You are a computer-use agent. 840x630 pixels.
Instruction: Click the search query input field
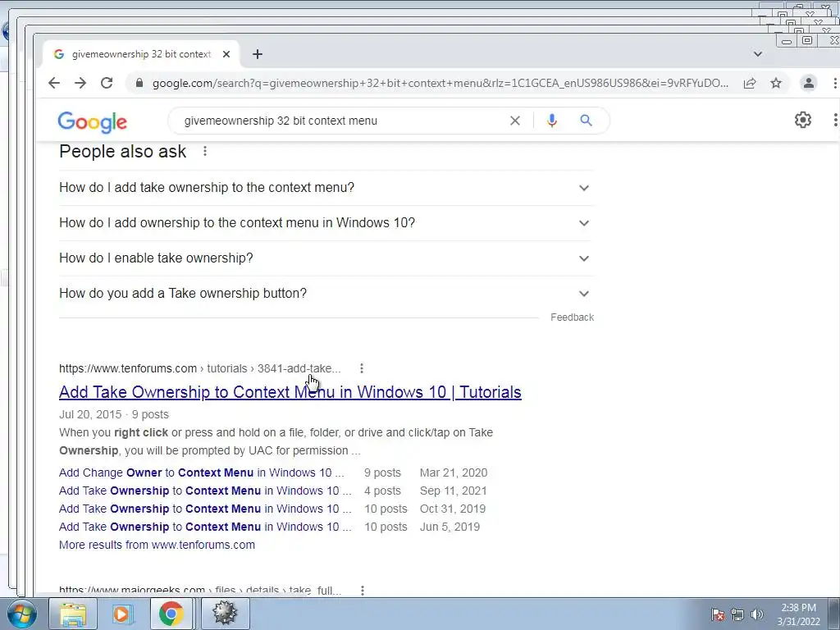[x=343, y=121]
